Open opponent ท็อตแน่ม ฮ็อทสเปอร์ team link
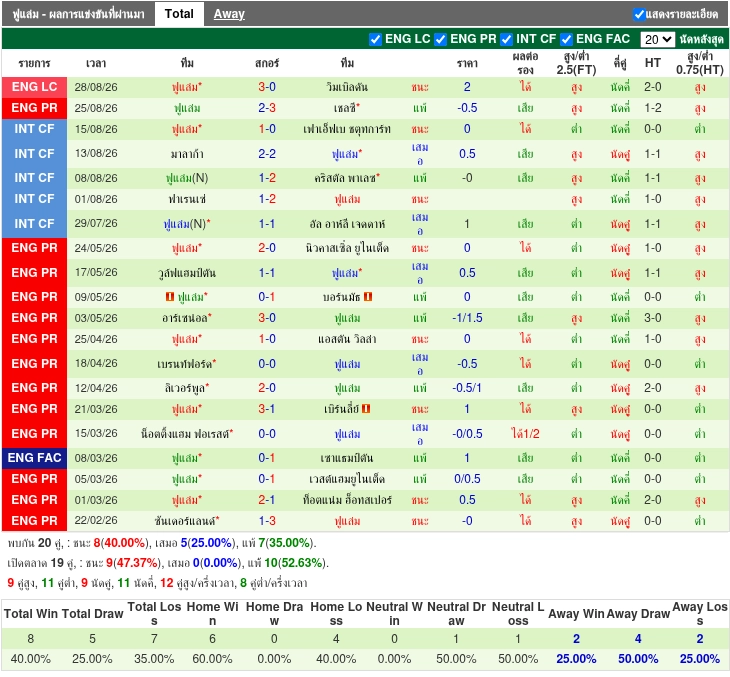Viewport: 730px width, 677px height. click(x=347, y=500)
